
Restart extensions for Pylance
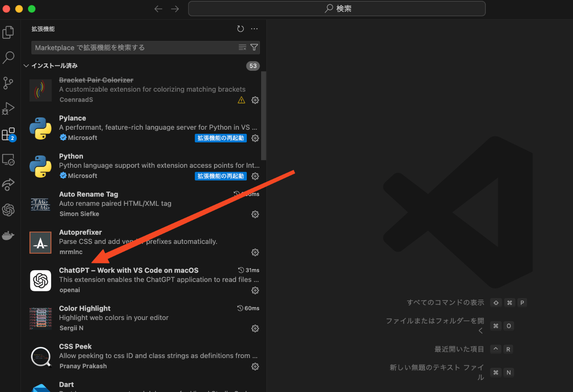coord(221,138)
